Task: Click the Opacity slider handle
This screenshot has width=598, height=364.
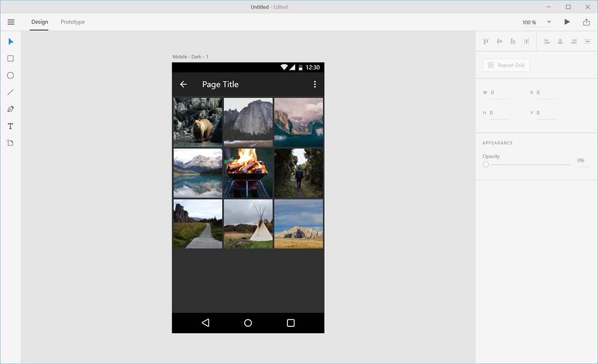Action: tap(486, 165)
